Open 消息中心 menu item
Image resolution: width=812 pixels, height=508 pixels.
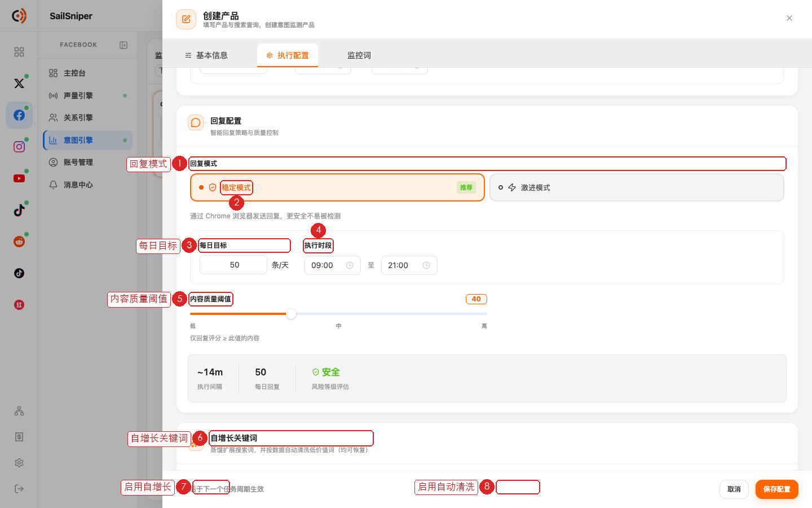(x=87, y=185)
